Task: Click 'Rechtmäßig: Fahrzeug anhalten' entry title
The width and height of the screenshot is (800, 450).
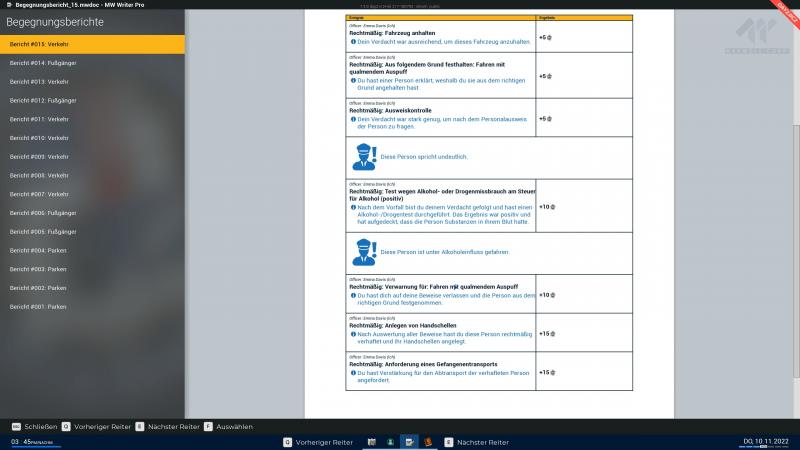Action: pyautogui.click(x=392, y=33)
